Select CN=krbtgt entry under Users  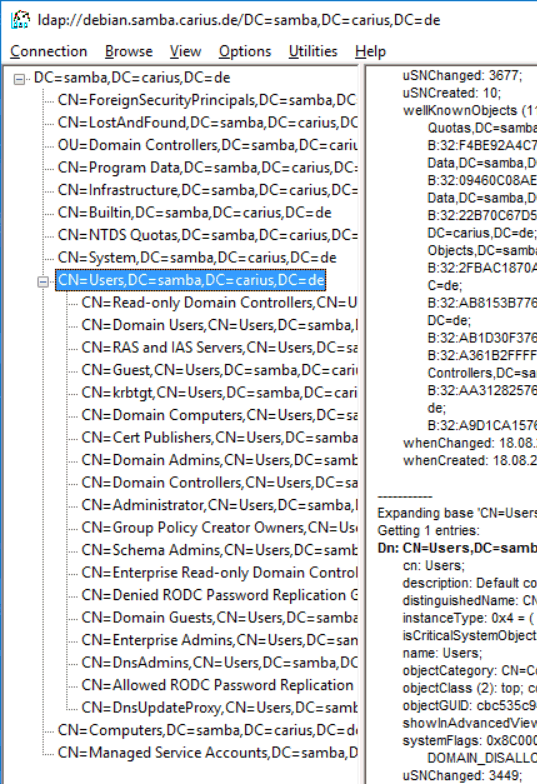pyautogui.click(x=219, y=392)
